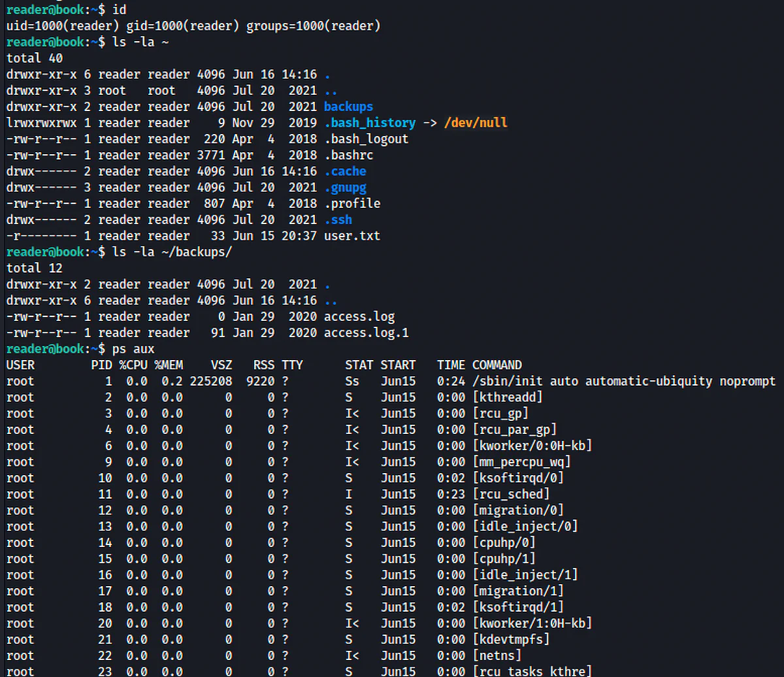Click the [migration/1] process name

click(x=518, y=591)
